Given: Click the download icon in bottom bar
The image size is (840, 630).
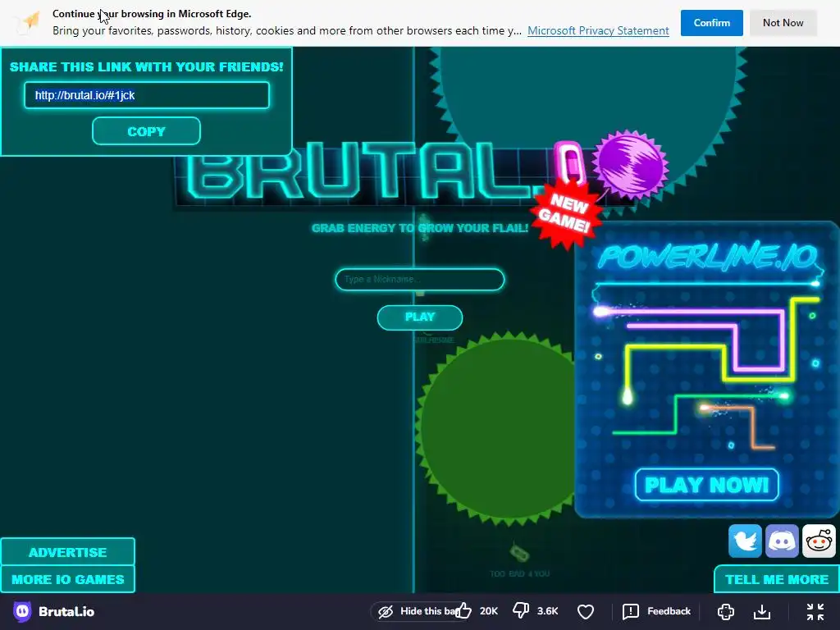Looking at the screenshot, I should click(x=762, y=611).
